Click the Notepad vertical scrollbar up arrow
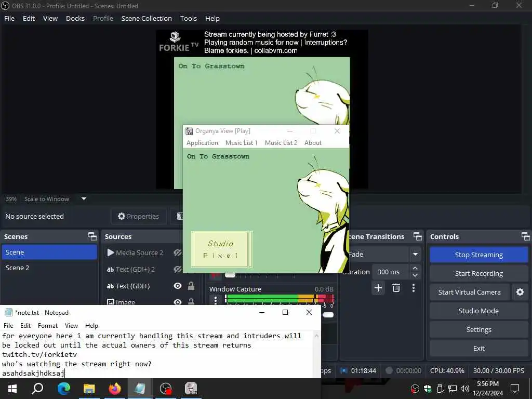Image resolution: width=532 pixels, height=399 pixels. click(x=316, y=336)
